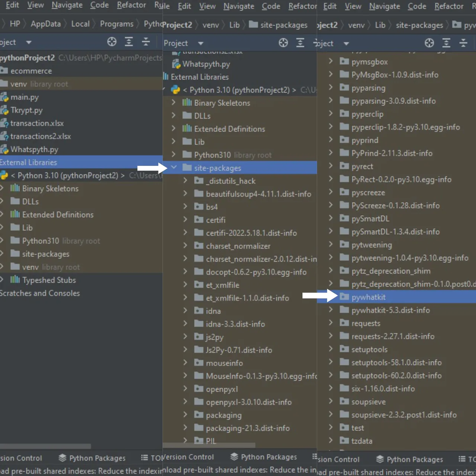This screenshot has height=476, width=476.
Task: Click Local in the breadcrumb path
Action: click(80, 24)
